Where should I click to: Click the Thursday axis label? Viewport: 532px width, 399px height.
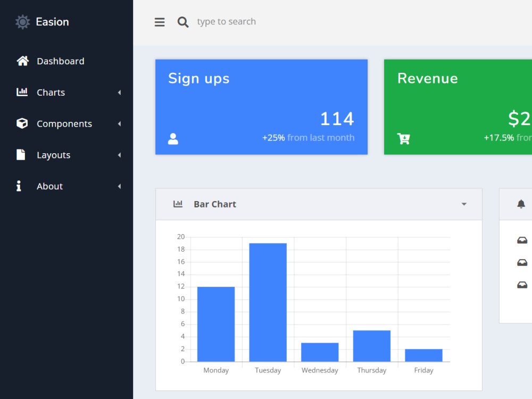[371, 370]
